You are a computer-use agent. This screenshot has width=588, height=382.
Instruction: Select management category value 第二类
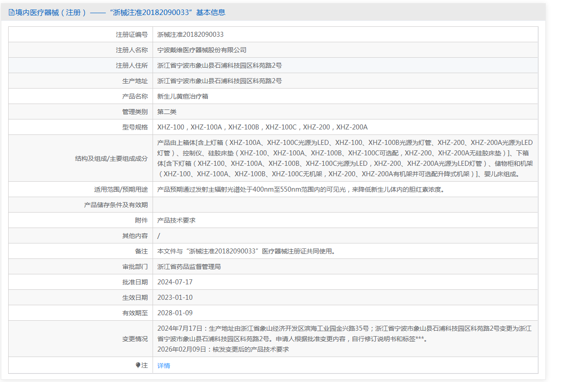167,112
